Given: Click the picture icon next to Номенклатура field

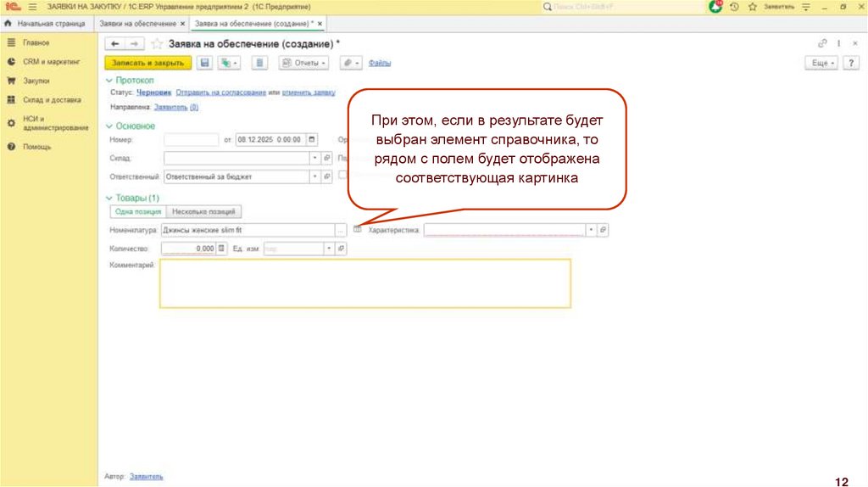Looking at the screenshot, I should point(357,230).
